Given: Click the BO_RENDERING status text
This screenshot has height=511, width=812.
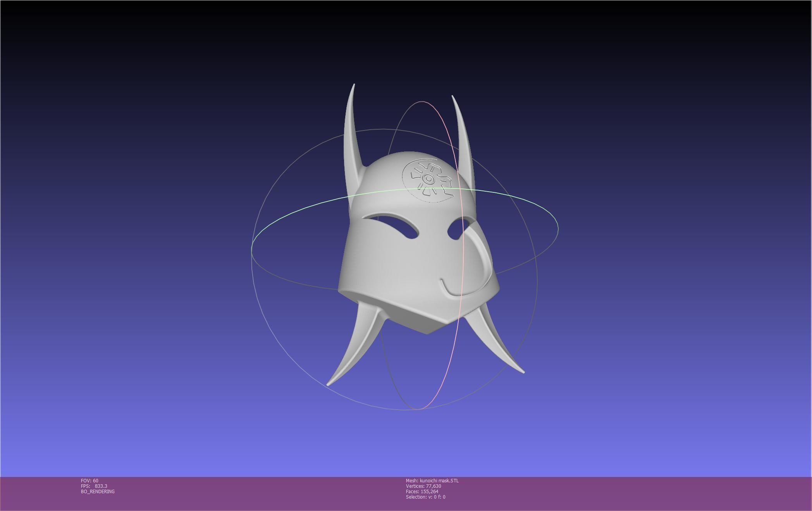Looking at the screenshot, I should (98, 492).
